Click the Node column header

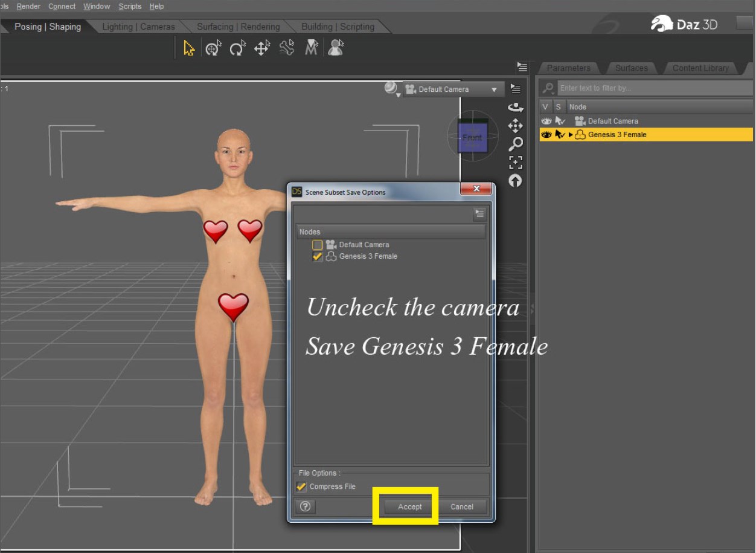coord(659,107)
